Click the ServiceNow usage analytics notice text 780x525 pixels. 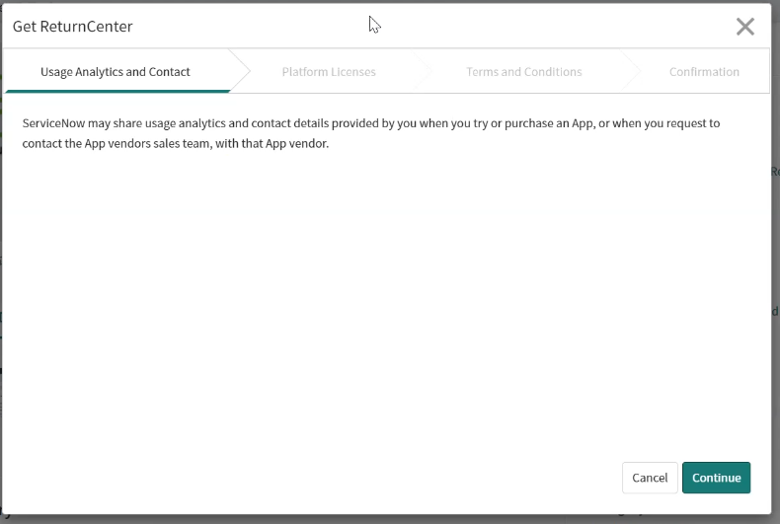[371, 133]
